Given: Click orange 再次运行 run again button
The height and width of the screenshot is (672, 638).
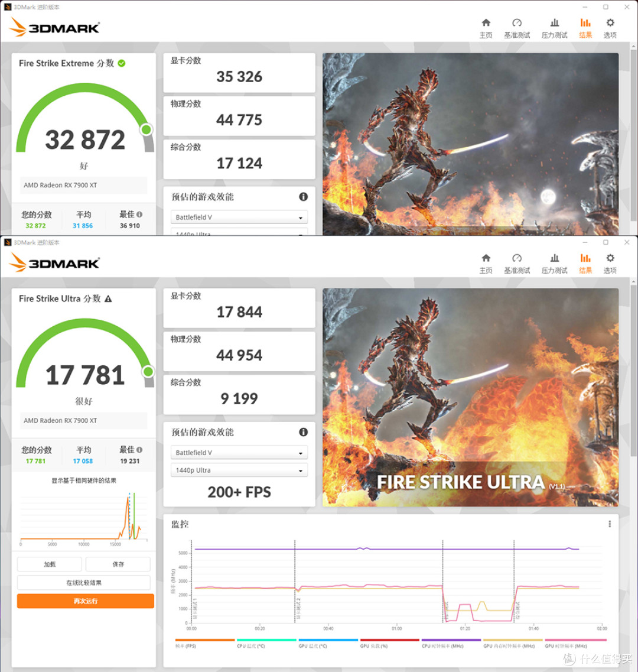Looking at the screenshot, I should tap(86, 601).
